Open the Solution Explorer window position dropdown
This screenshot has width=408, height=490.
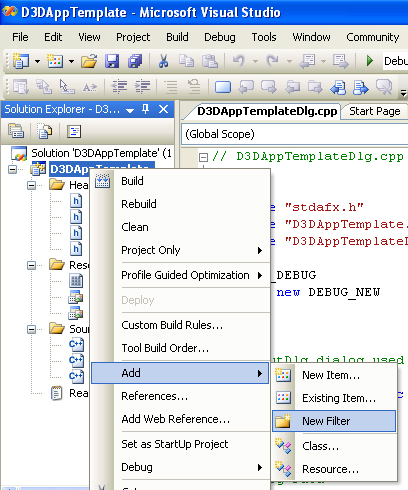coord(130,110)
